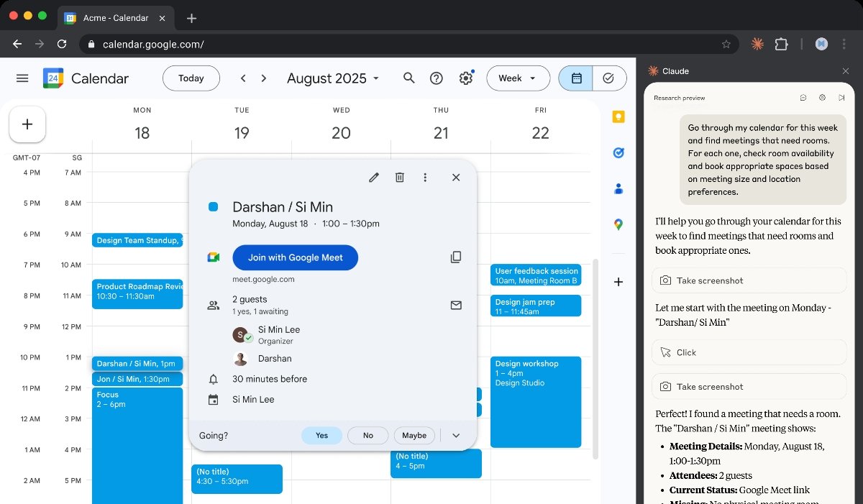Open the Google Keep sidebar panel
The image size is (863, 504).
pos(618,116)
